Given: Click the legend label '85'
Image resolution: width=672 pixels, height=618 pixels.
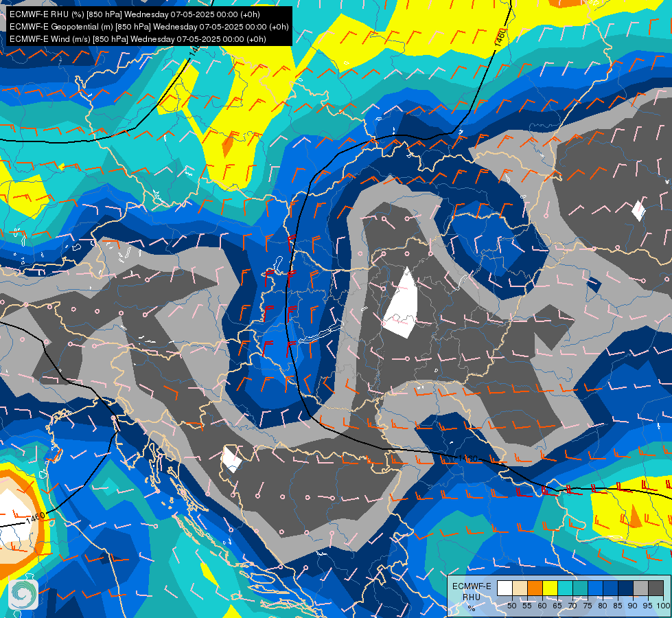Looking at the screenshot, I should (618, 606).
